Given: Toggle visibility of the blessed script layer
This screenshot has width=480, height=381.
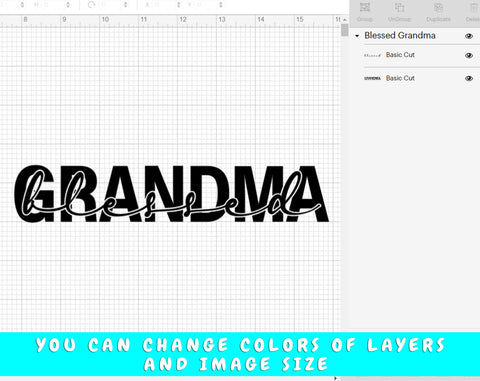Looking at the screenshot, I should (469, 55).
